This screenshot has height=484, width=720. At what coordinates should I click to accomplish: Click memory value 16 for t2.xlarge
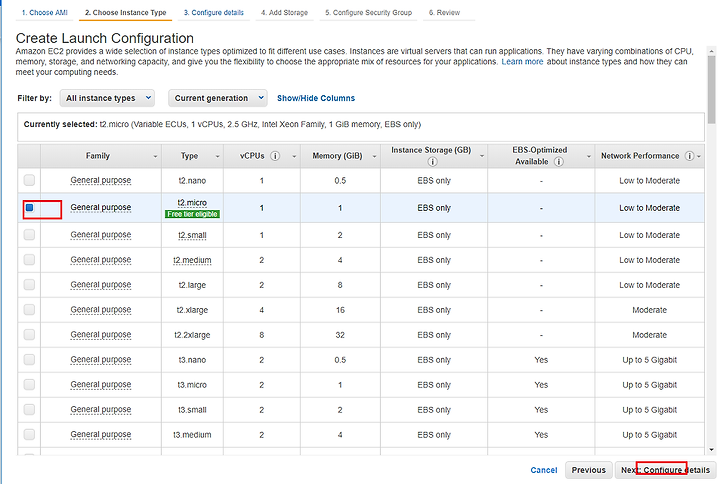(x=340, y=310)
